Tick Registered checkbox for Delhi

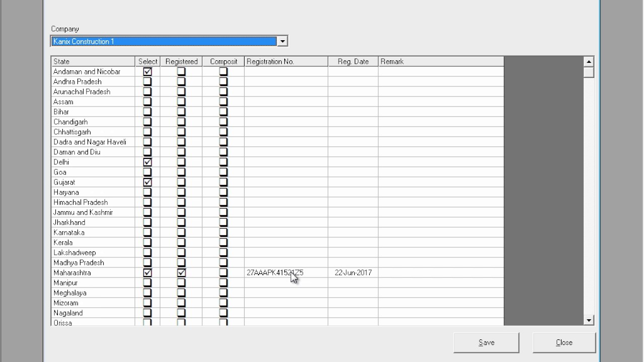(181, 162)
